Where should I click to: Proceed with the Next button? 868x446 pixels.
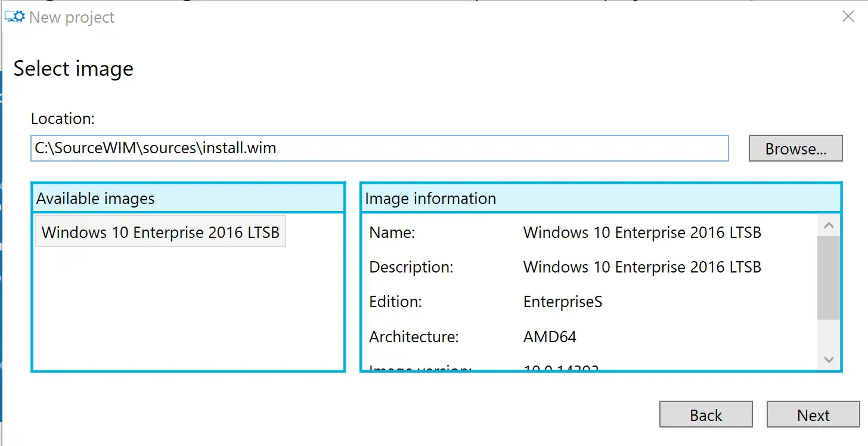point(813,414)
